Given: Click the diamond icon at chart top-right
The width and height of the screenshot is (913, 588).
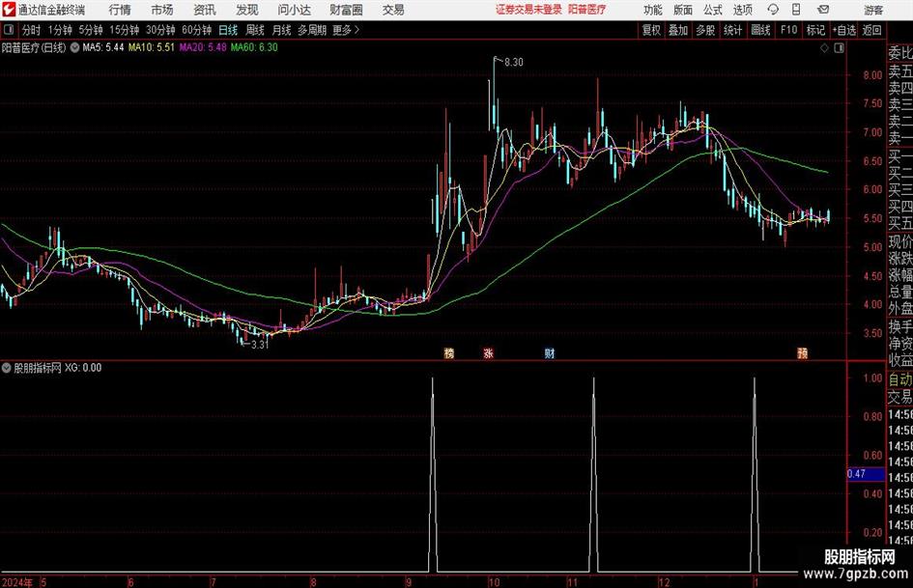Looking at the screenshot, I should [x=824, y=48].
